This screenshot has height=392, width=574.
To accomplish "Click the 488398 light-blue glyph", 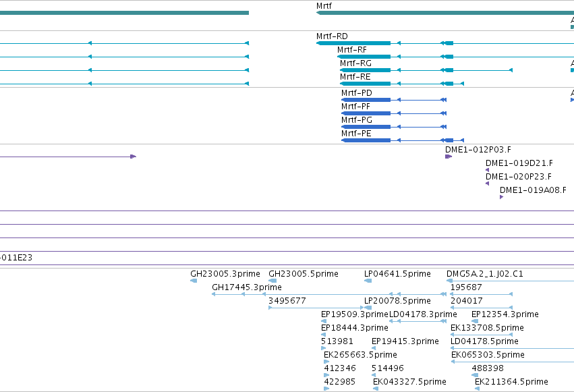I will click(475, 375).
